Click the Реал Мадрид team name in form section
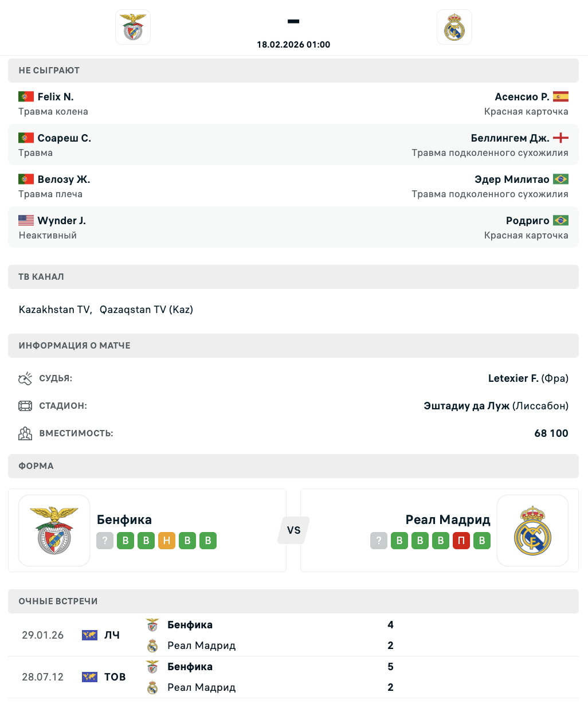588x704 pixels. (x=448, y=520)
